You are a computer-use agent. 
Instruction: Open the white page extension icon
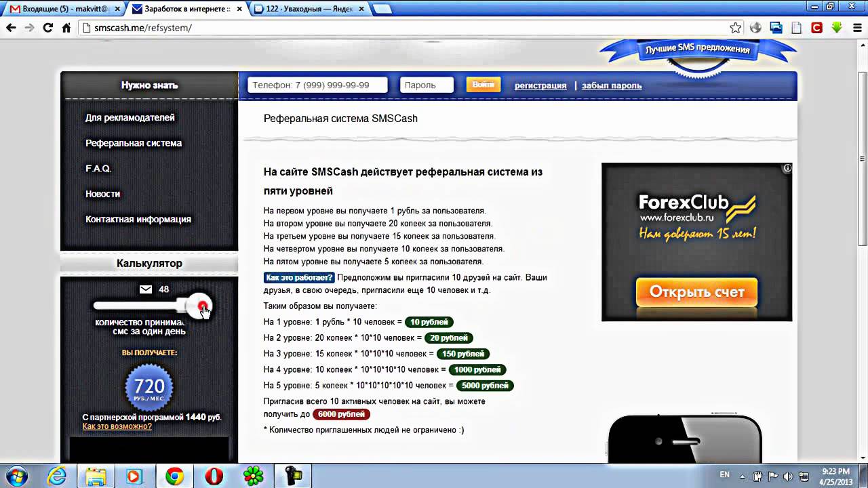(x=797, y=28)
